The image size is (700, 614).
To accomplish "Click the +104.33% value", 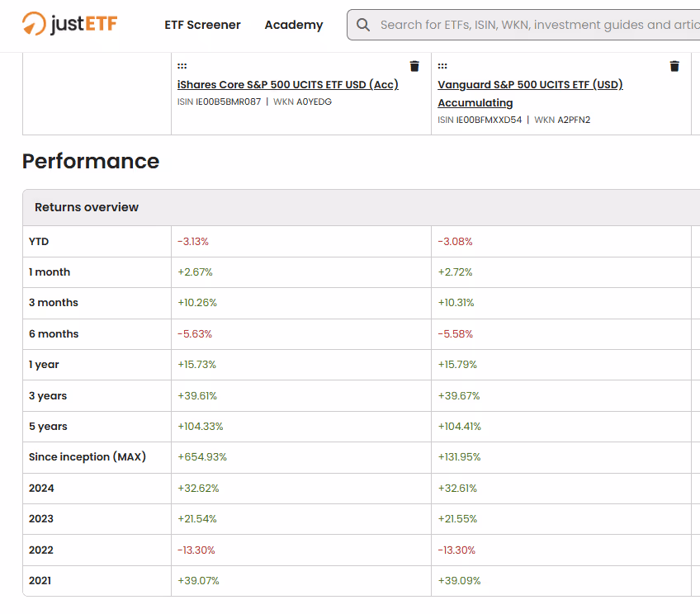I will 201,426.
